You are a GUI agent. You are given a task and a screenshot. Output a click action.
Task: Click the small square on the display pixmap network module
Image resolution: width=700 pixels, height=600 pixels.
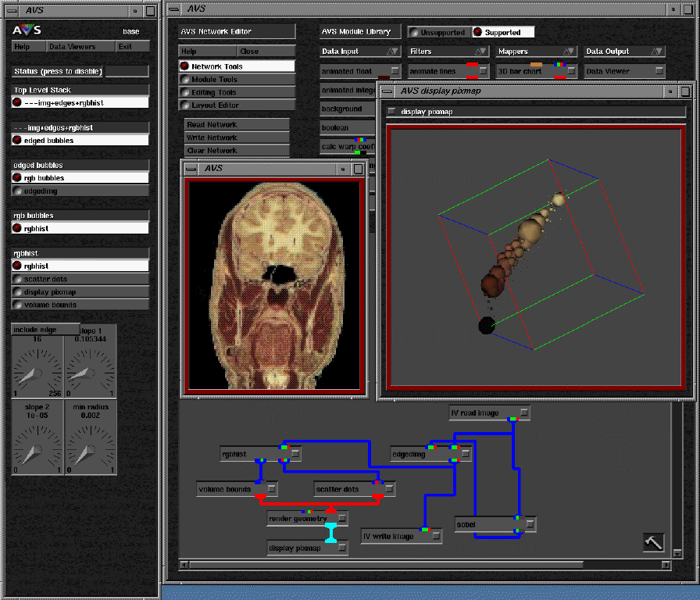click(x=342, y=548)
